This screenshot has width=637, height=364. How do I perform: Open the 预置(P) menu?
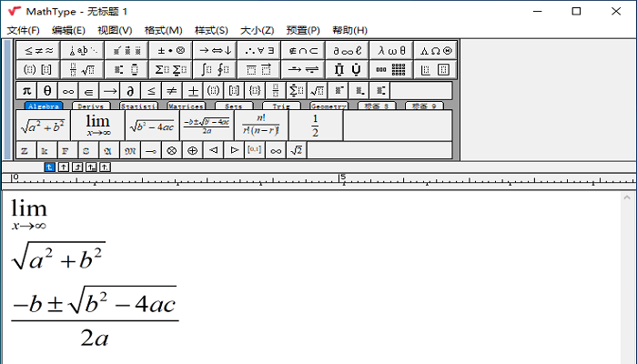click(x=303, y=30)
